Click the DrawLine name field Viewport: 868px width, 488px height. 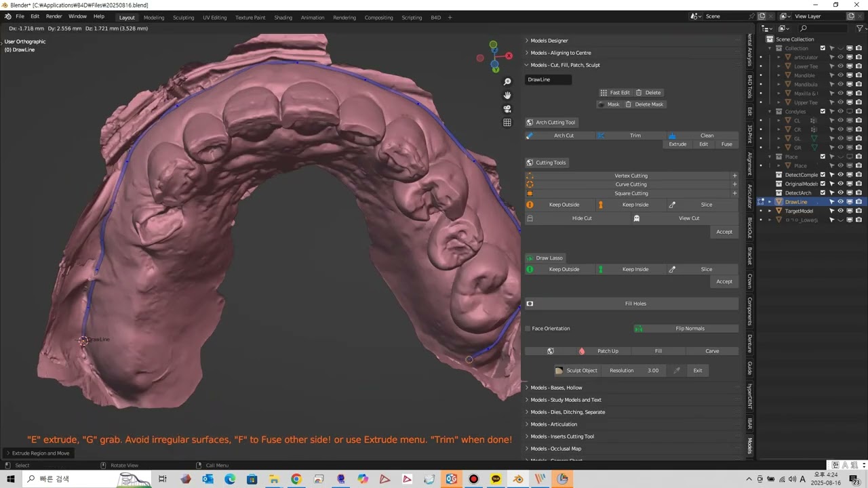[x=548, y=80]
